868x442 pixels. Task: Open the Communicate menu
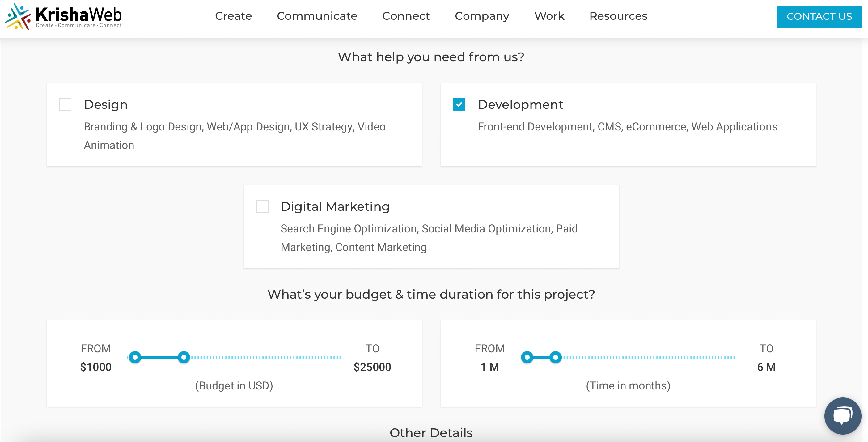(x=317, y=16)
